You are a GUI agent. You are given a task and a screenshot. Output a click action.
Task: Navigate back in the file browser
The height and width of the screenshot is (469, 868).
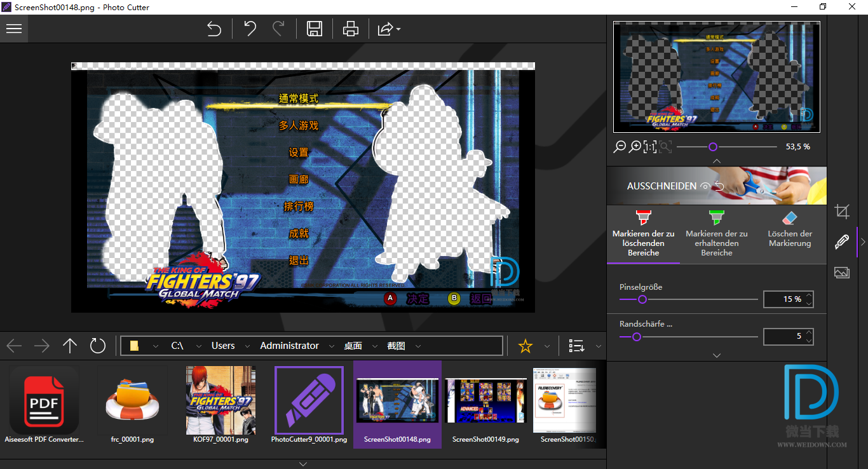(14, 346)
